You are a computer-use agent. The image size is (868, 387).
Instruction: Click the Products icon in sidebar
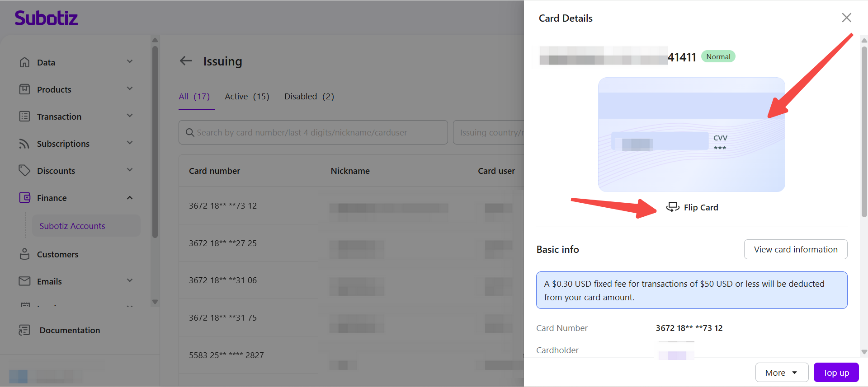(24, 89)
